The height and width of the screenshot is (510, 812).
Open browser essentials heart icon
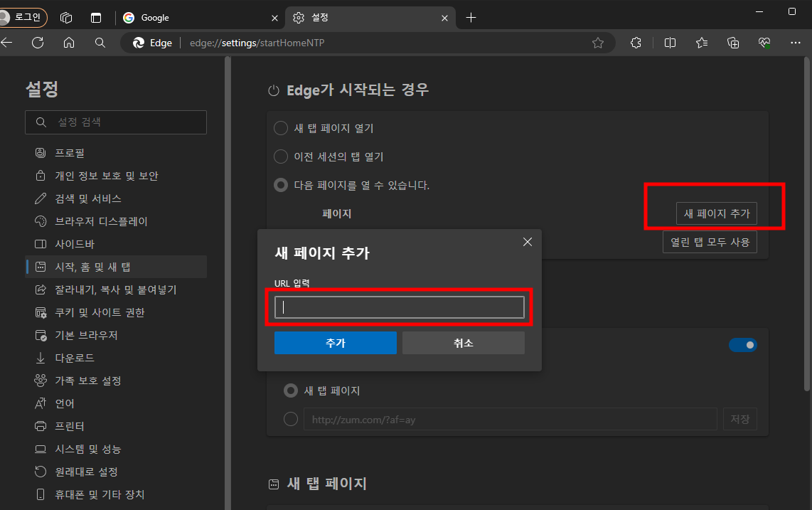point(764,43)
